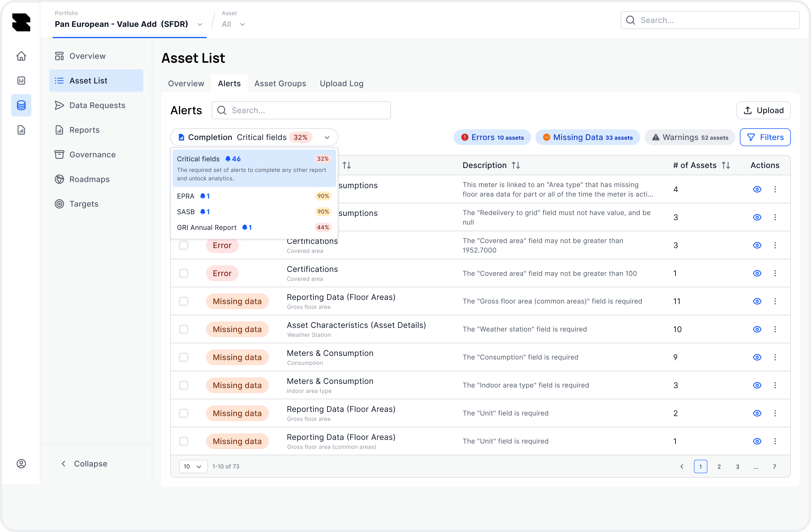Select the checkbox for the Gross floor area (common areas) required row
The height and width of the screenshot is (532, 811).
184,301
